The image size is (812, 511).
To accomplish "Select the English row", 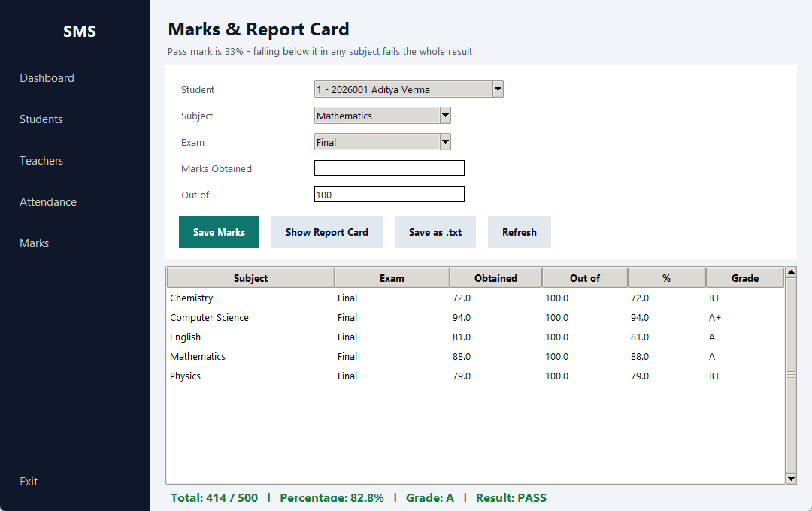I will [475, 337].
